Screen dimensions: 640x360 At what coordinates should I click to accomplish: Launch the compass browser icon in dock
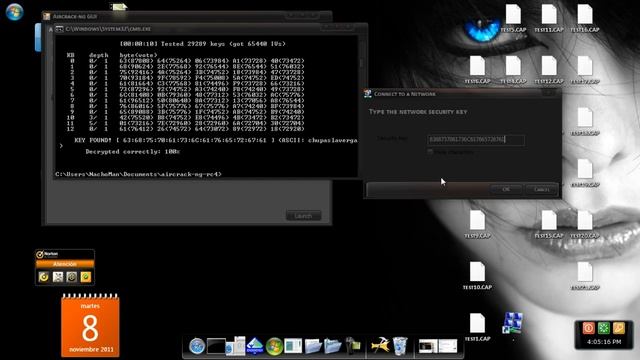[197, 346]
